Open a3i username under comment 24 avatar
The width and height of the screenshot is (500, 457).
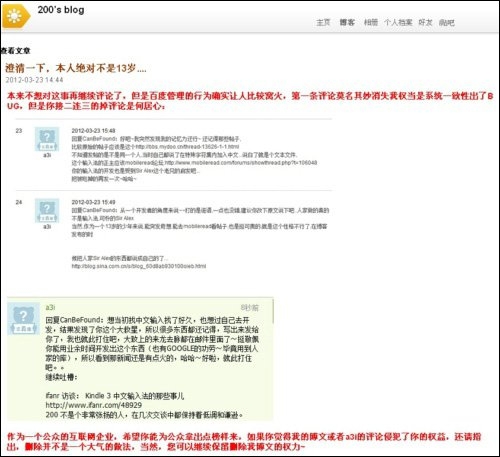coord(47,227)
